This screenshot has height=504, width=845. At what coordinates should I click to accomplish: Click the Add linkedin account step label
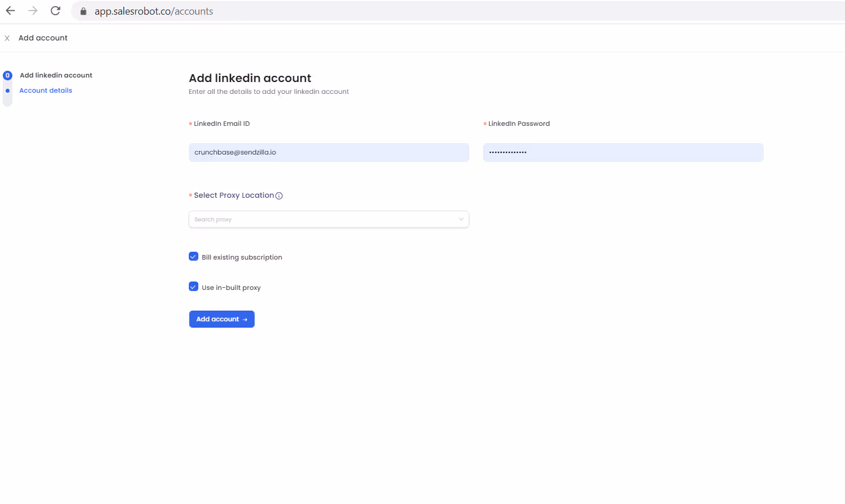56,75
